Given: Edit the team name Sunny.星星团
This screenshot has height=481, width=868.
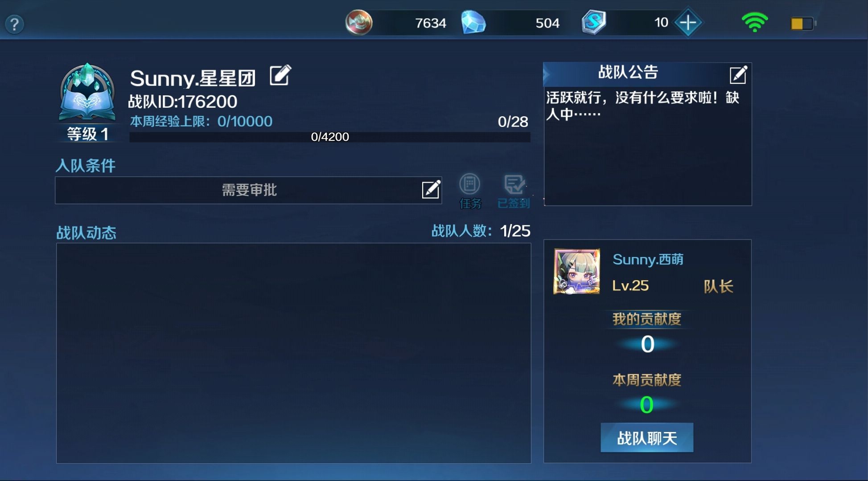Looking at the screenshot, I should 280,75.
